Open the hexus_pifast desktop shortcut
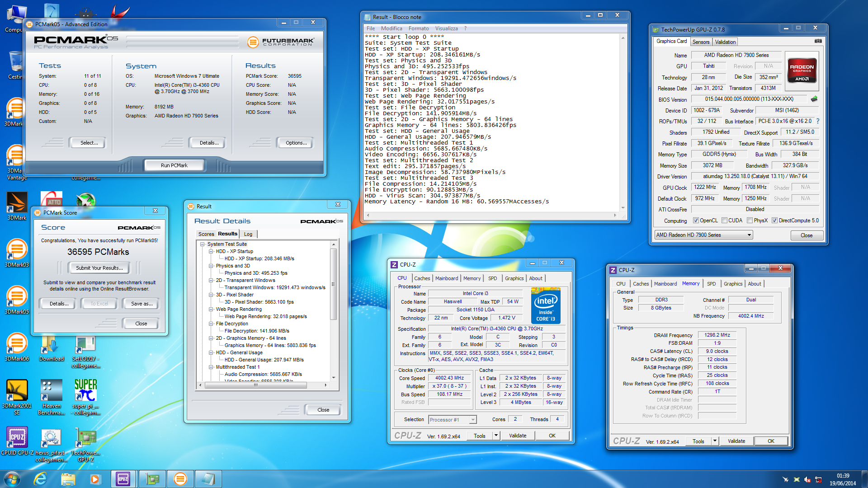The width and height of the screenshot is (868, 488). (x=51, y=445)
